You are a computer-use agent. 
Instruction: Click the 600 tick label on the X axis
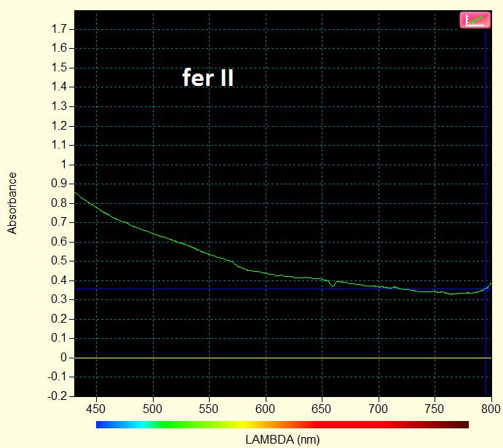265,409
